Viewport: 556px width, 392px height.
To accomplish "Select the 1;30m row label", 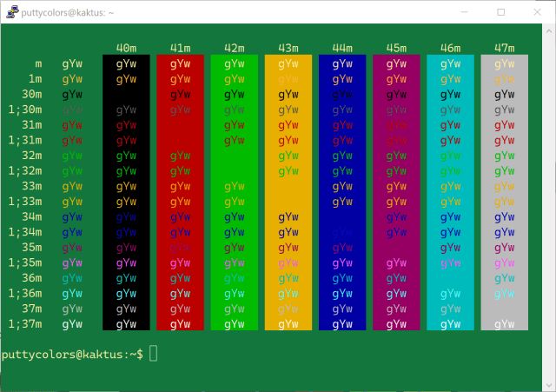I will point(25,109).
